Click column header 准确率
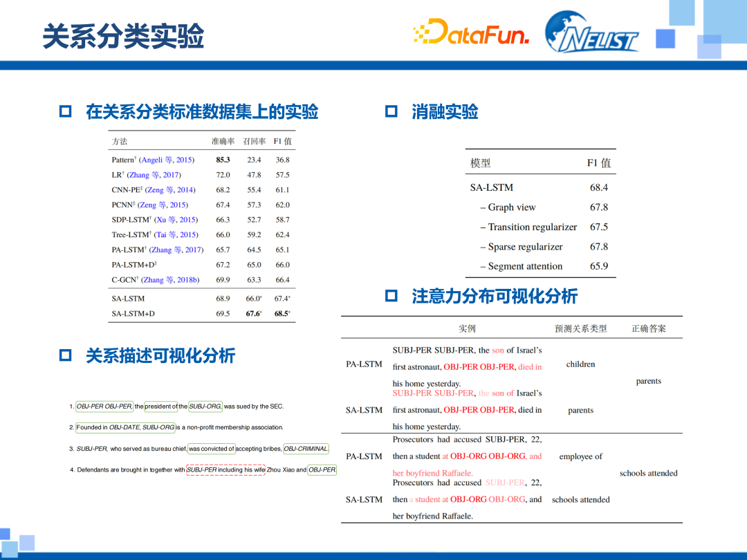Image resolution: width=747 pixels, height=560 pixels. pos(223,142)
